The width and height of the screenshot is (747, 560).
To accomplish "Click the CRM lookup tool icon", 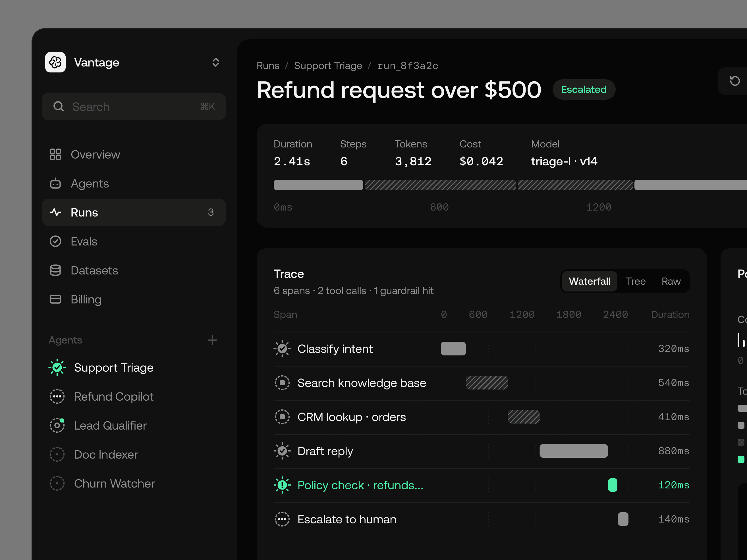I will 282,417.
